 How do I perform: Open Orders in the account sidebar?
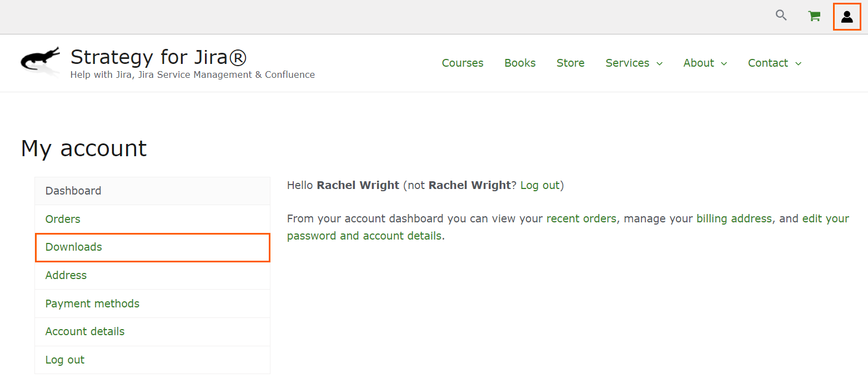coord(63,219)
